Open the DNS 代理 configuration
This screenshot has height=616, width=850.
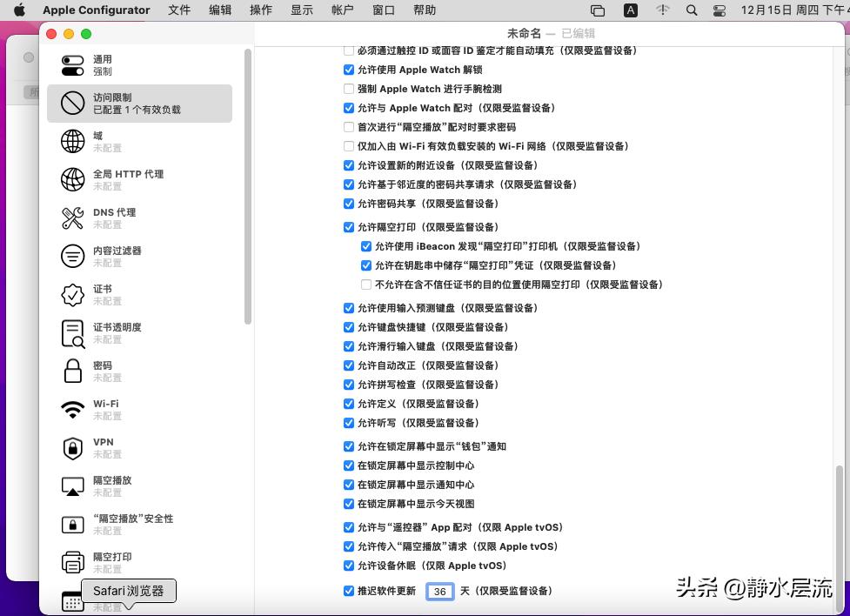pos(74,218)
